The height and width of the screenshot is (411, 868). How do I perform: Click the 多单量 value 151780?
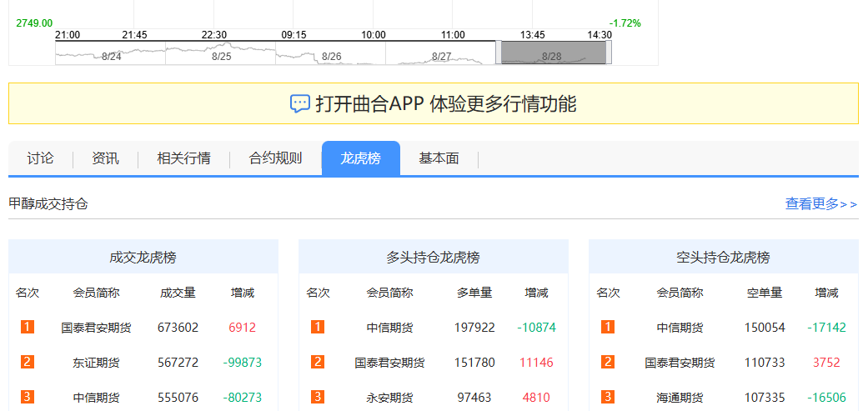tap(474, 363)
